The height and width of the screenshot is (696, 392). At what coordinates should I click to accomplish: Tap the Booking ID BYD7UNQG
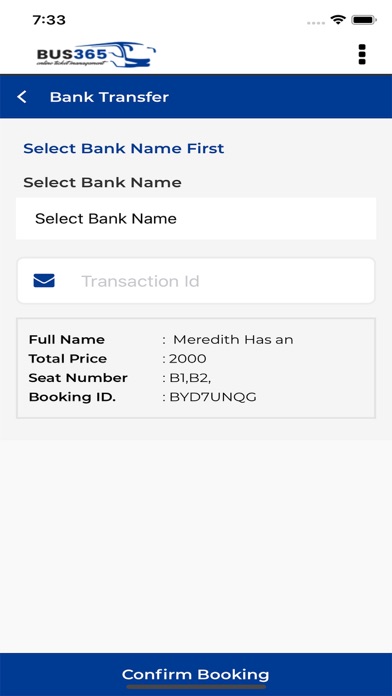pyautogui.click(x=213, y=397)
